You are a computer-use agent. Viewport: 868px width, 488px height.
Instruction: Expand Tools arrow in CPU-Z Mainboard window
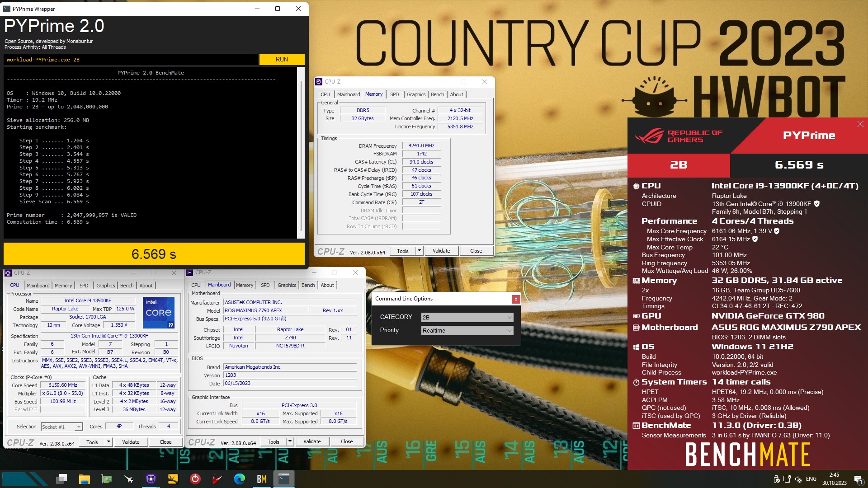290,441
